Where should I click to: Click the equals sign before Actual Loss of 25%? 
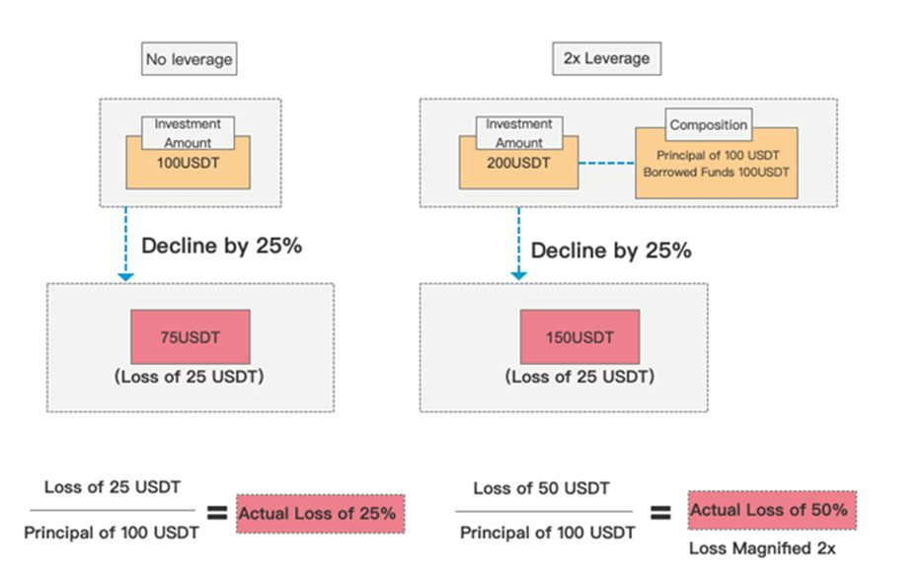217,513
